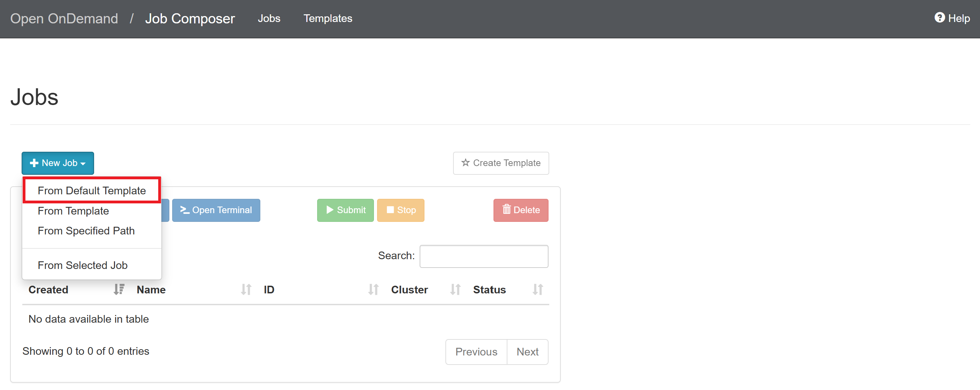Viewport: 980px width, 390px height.
Task: Click the Open Terminal button
Action: pos(216,210)
